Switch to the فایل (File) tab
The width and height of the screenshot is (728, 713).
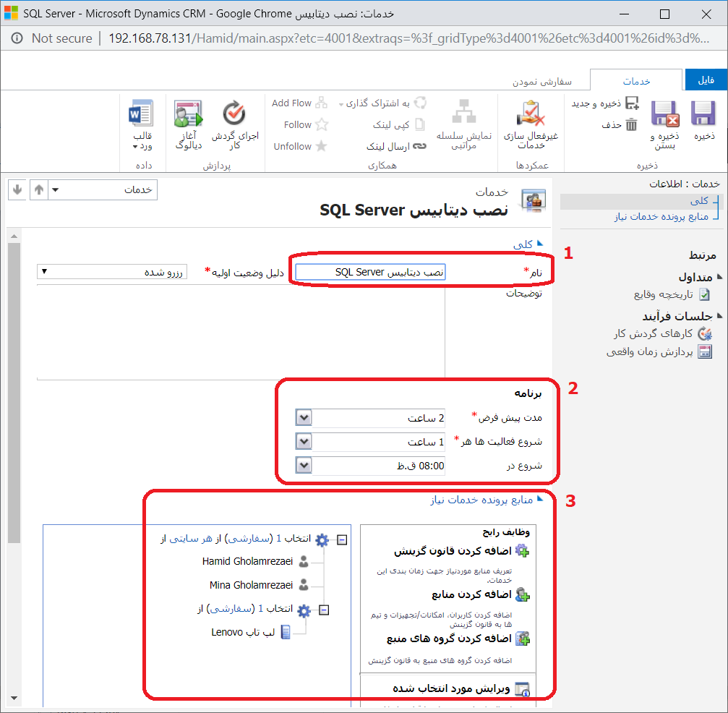pyautogui.click(x=706, y=80)
